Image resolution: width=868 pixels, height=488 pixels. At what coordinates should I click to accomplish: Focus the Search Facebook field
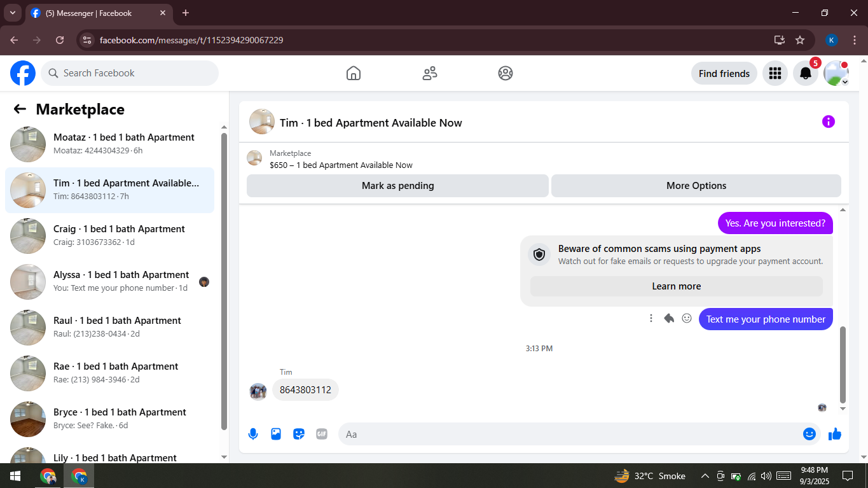(130, 73)
